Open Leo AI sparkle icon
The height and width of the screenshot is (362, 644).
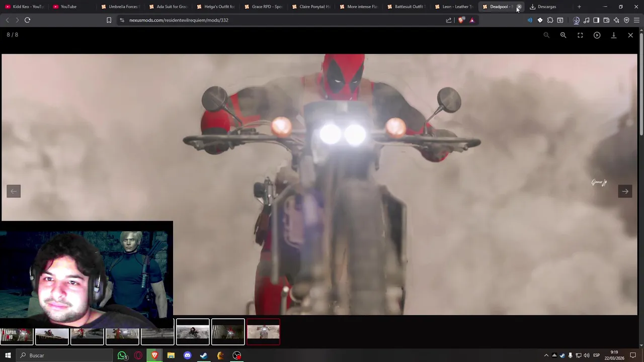[x=616, y=20]
